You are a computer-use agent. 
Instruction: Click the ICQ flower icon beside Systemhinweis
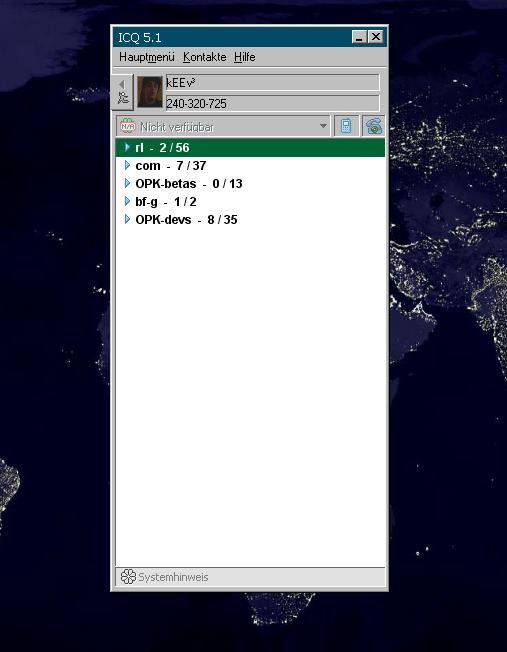click(128, 577)
